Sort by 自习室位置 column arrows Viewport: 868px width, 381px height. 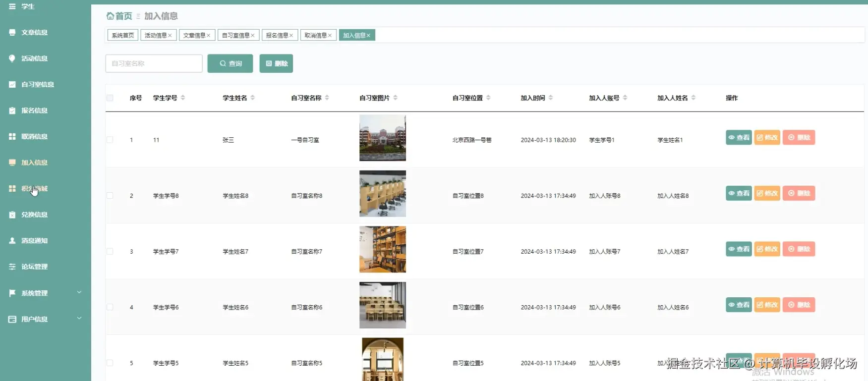(x=488, y=98)
